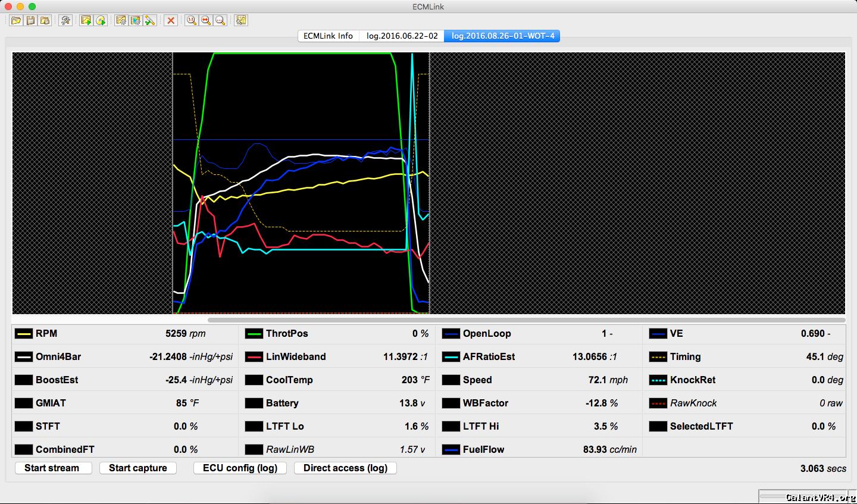Select the Battery row label
This screenshot has width=857, height=504.
coord(282,403)
